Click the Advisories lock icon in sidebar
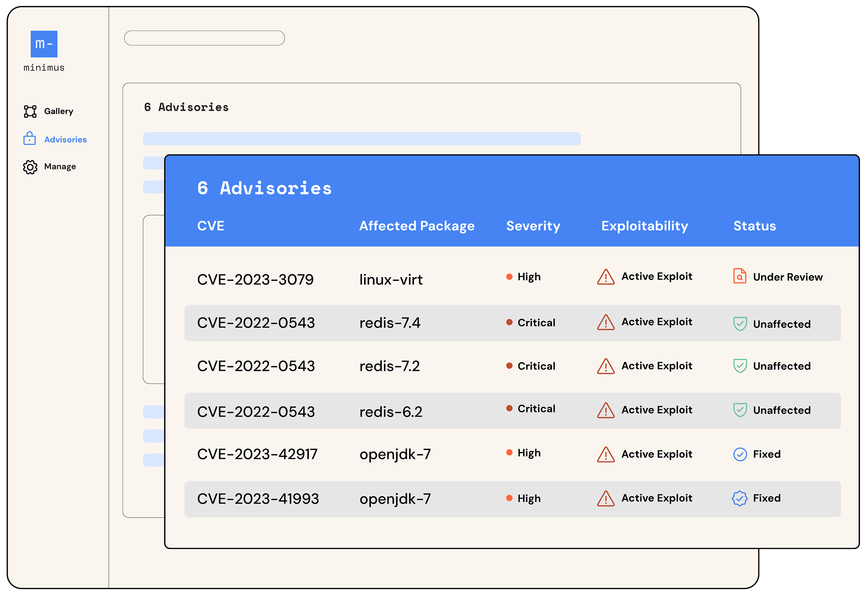 (30, 139)
